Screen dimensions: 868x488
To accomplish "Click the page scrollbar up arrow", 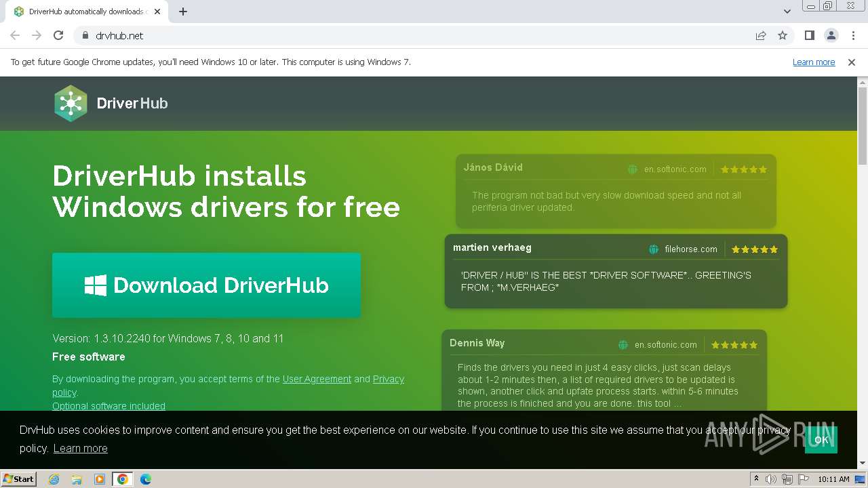I will tap(863, 83).
